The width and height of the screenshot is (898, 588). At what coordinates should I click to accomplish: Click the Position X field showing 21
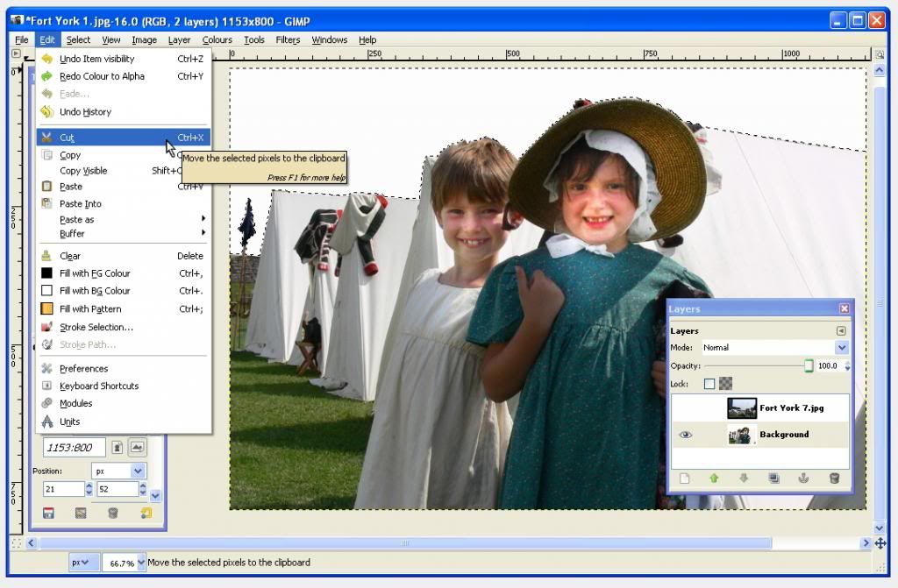[x=63, y=489]
